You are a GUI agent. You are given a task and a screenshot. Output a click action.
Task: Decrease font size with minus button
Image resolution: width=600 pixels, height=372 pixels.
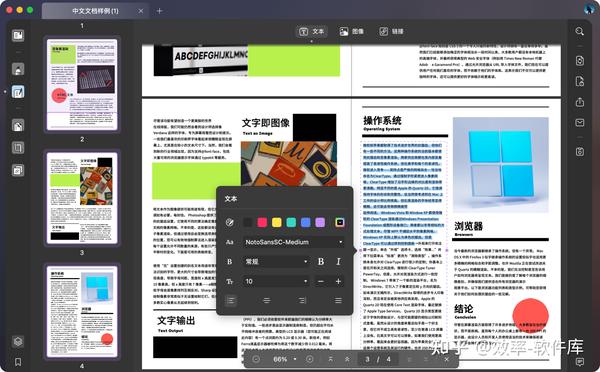(321, 281)
